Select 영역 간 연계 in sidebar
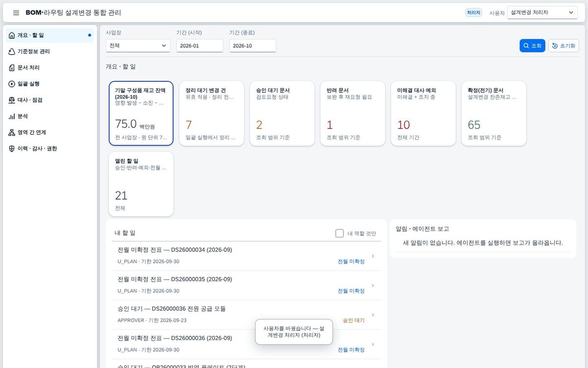This screenshot has width=588, height=368. [x=50, y=132]
